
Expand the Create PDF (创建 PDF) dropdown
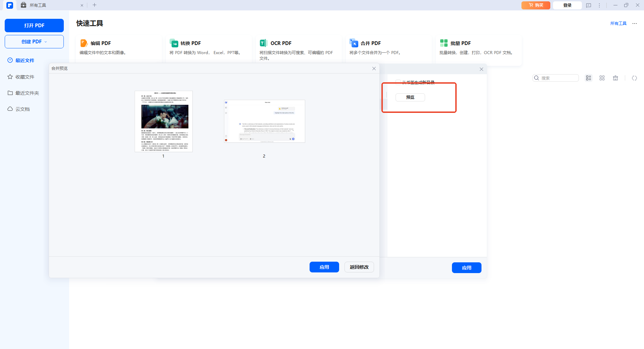click(x=34, y=42)
